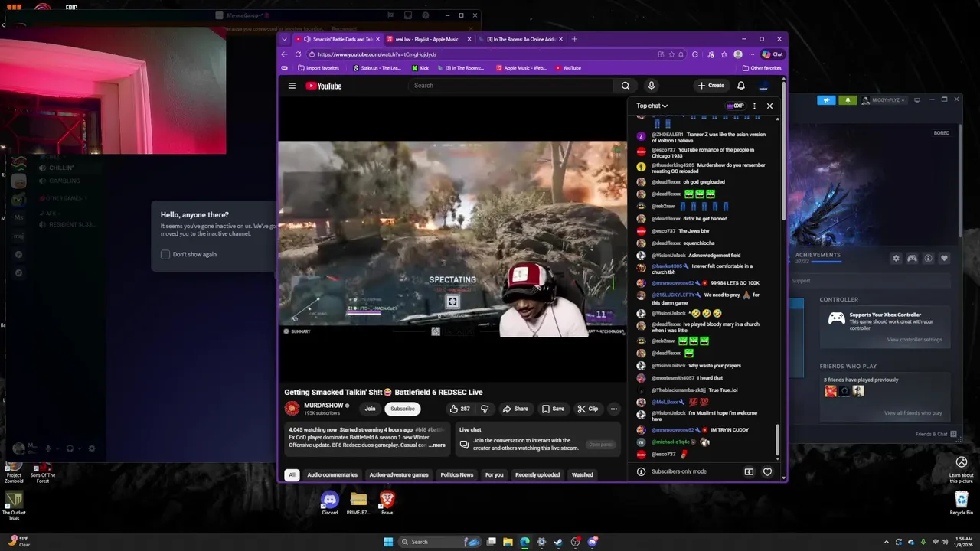Image resolution: width=980 pixels, height=551 pixels.
Task: Open Discord desktop shortcut
Action: [329, 504]
